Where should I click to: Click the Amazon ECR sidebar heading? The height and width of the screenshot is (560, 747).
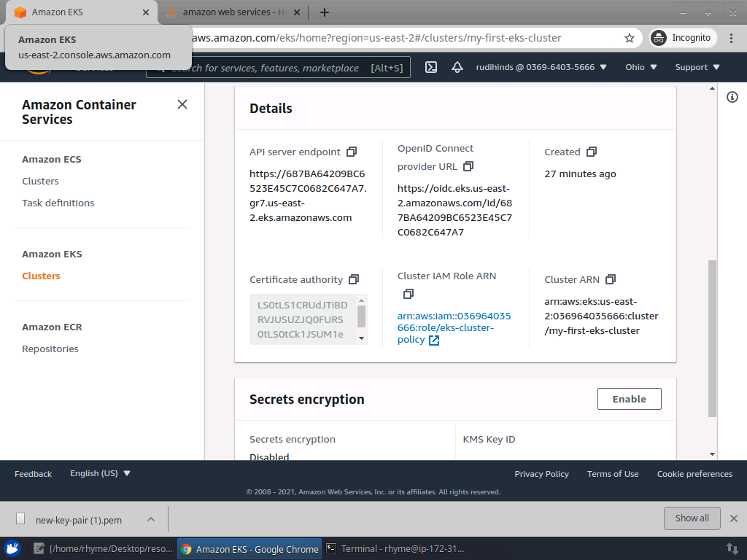pos(52,327)
